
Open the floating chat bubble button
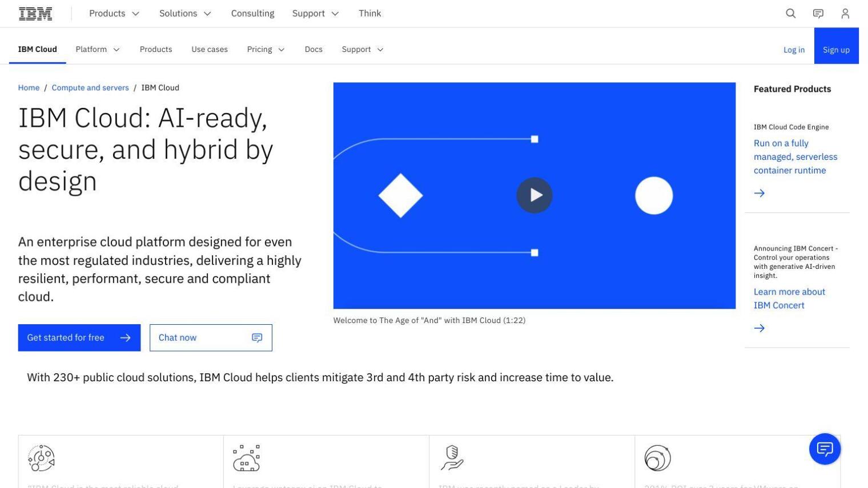pyautogui.click(x=825, y=449)
